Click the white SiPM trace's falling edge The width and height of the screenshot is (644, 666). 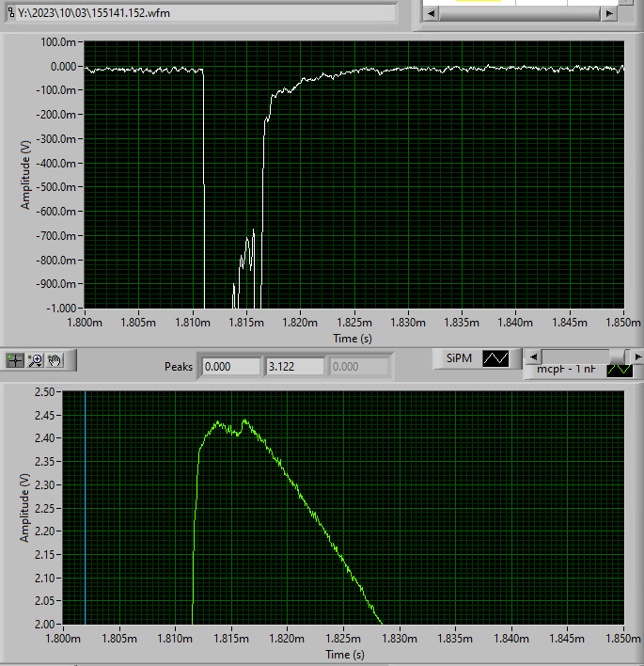[x=204, y=187]
